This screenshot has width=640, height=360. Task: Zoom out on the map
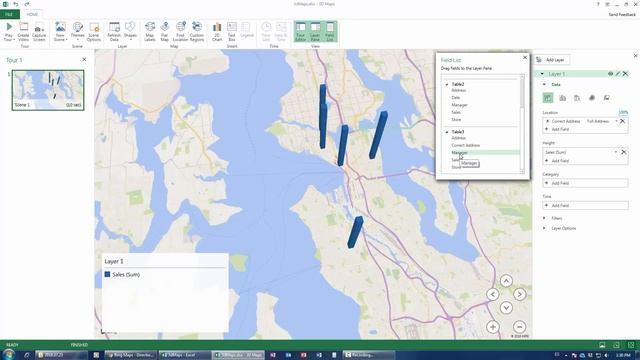tap(519, 327)
